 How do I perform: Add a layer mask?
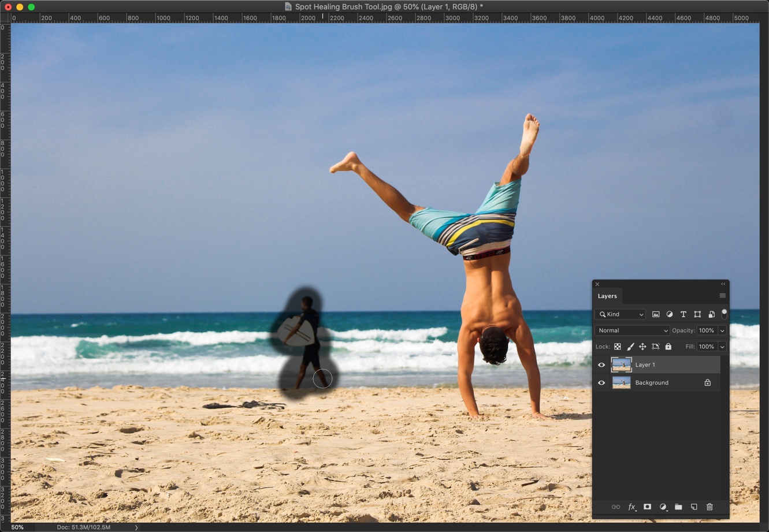coord(647,507)
